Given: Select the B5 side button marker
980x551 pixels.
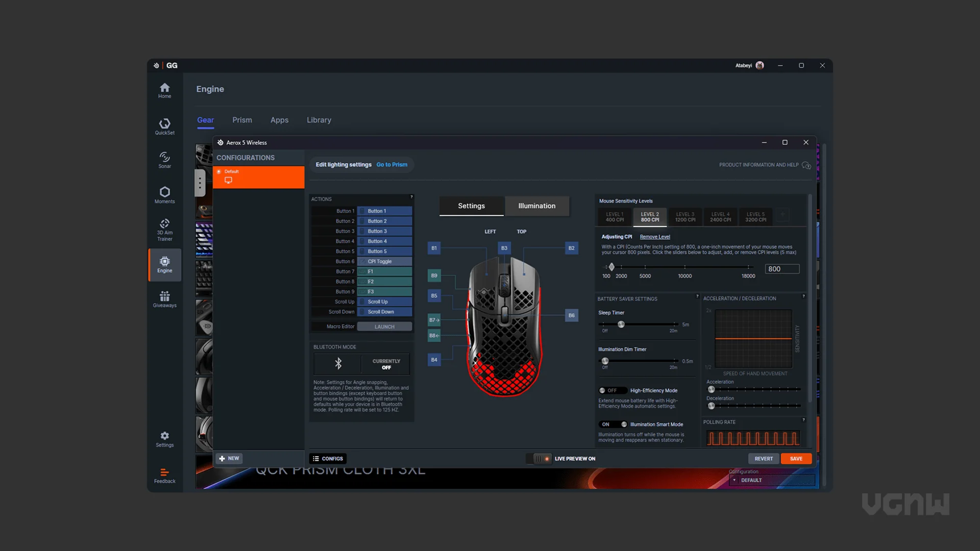Looking at the screenshot, I should 434,295.
